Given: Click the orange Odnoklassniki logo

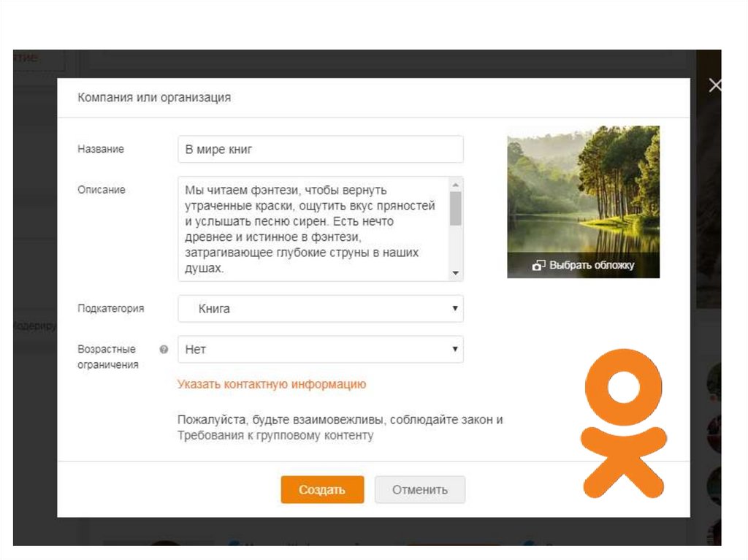Looking at the screenshot, I should click(624, 423).
